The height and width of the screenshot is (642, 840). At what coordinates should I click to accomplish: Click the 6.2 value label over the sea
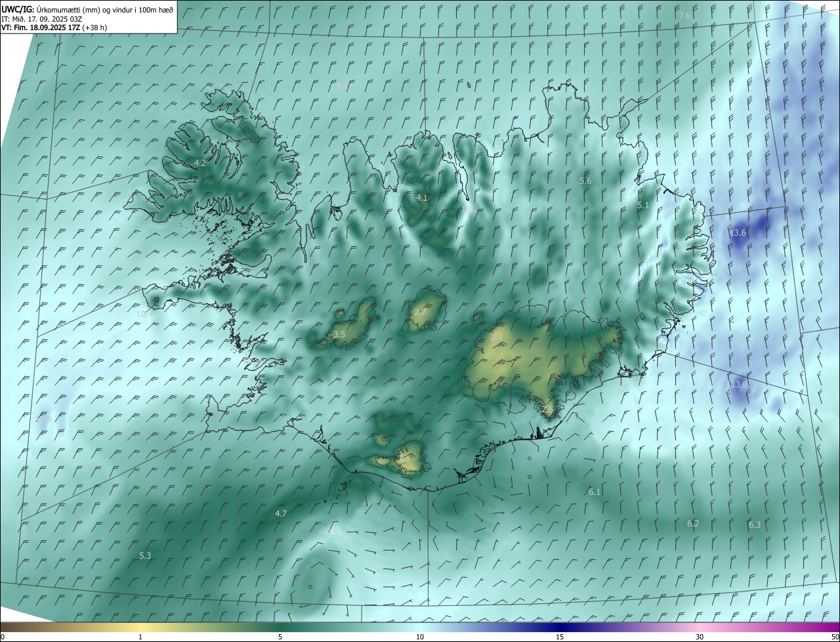tap(693, 523)
